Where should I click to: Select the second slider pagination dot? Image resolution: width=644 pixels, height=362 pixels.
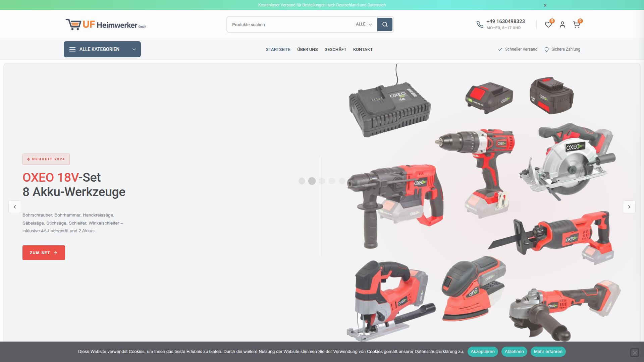312,181
